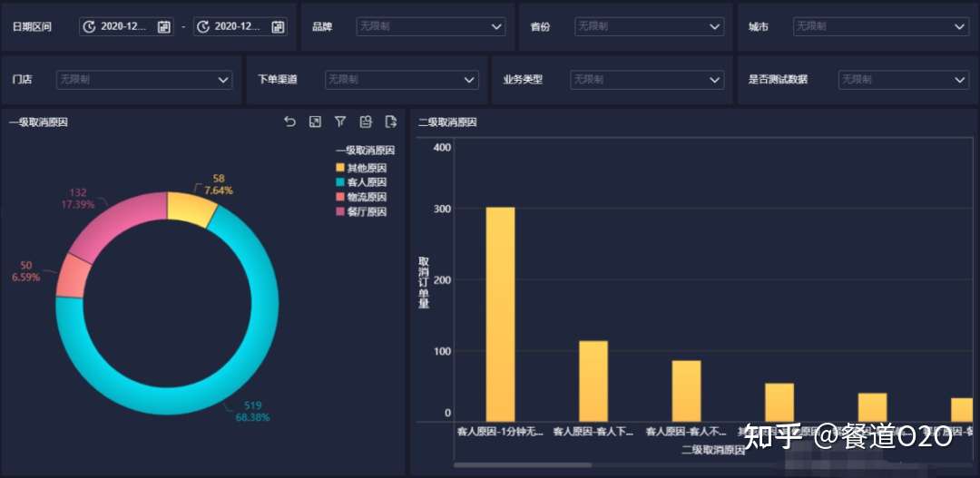The height and width of the screenshot is (478, 980).
Task: Click the bar for 客人原因-客人下...
Action: pos(593,381)
